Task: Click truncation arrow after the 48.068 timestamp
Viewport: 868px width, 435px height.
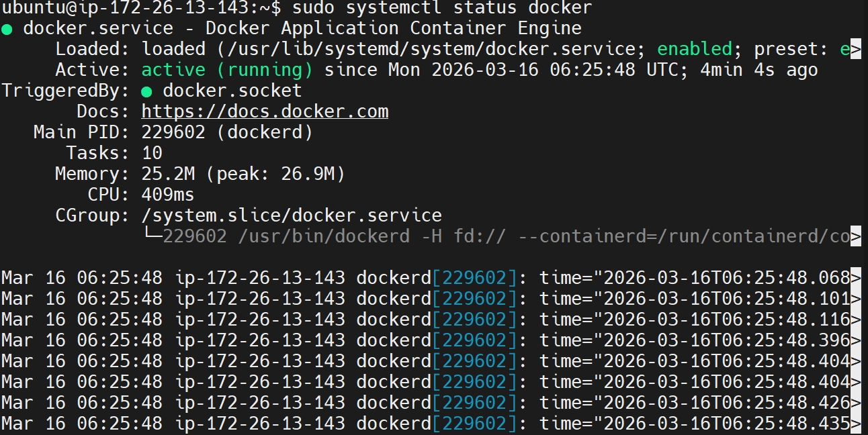Action: click(855, 278)
